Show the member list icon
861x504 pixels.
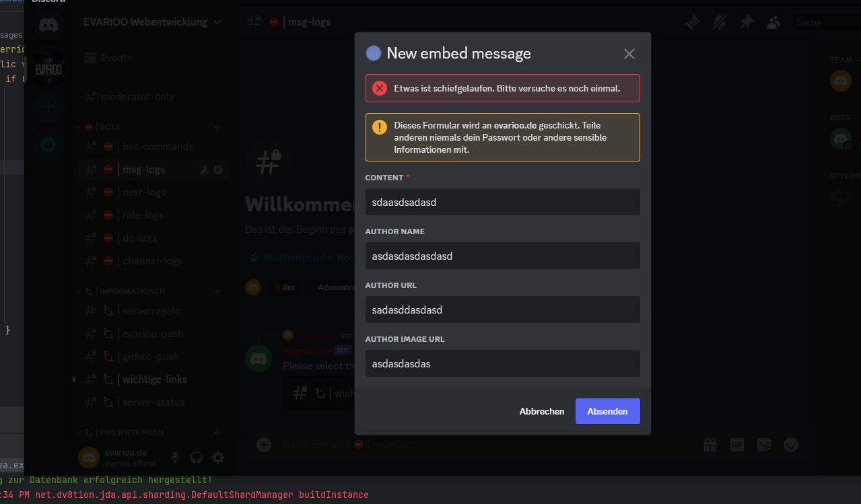[x=773, y=22]
